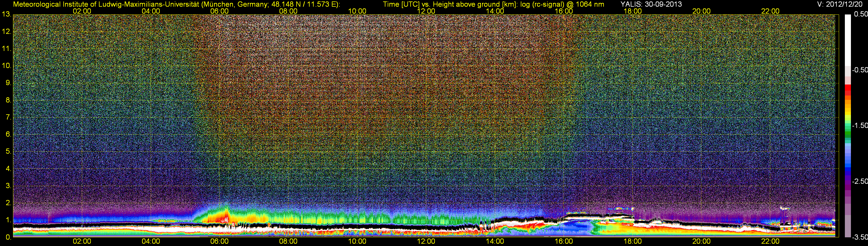Viewport: 868px width, 246px height.
Task: Select the 0 km height axis label
Action: coord(8,237)
